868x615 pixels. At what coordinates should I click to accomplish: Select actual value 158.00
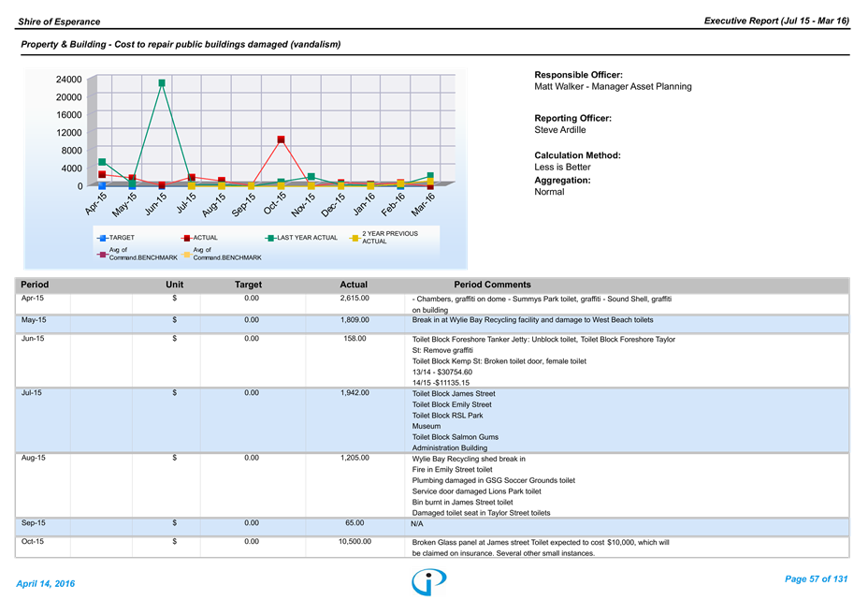coord(354,338)
